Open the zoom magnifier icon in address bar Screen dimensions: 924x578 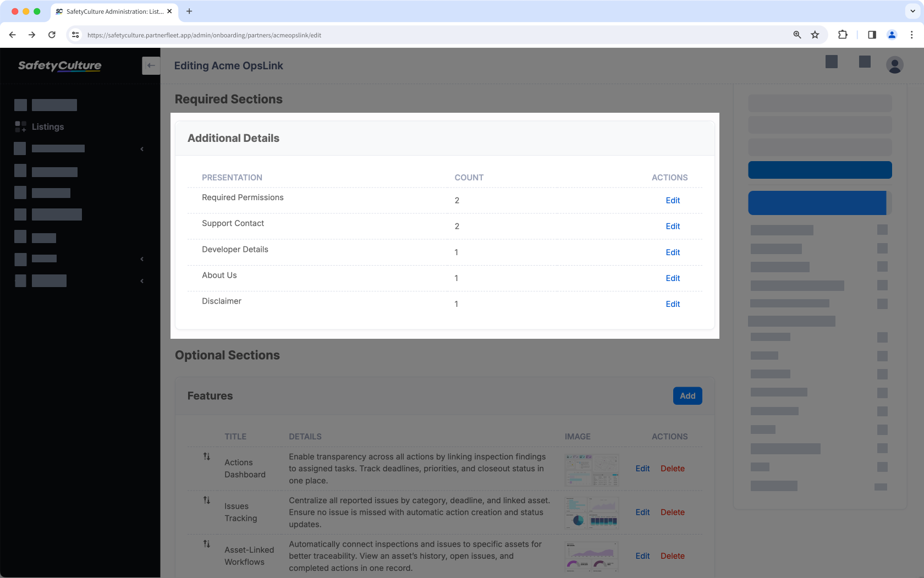[x=797, y=35]
